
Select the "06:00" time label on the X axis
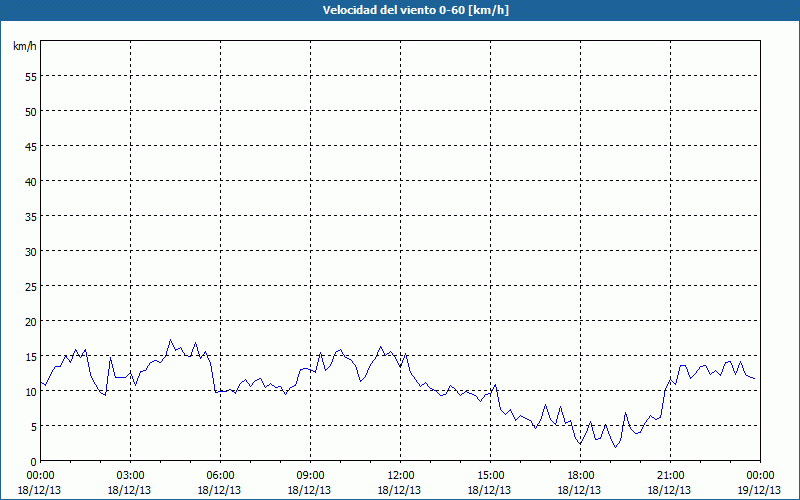[220, 476]
